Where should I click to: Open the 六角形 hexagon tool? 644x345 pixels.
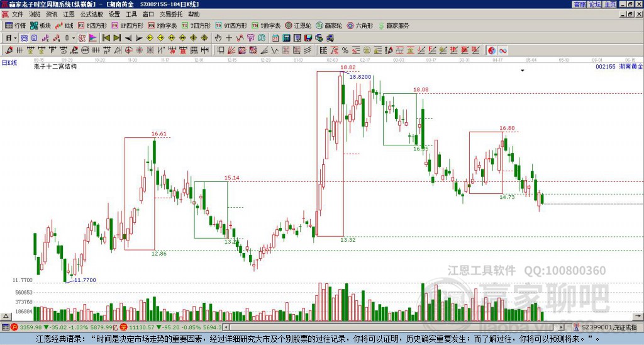[360, 25]
